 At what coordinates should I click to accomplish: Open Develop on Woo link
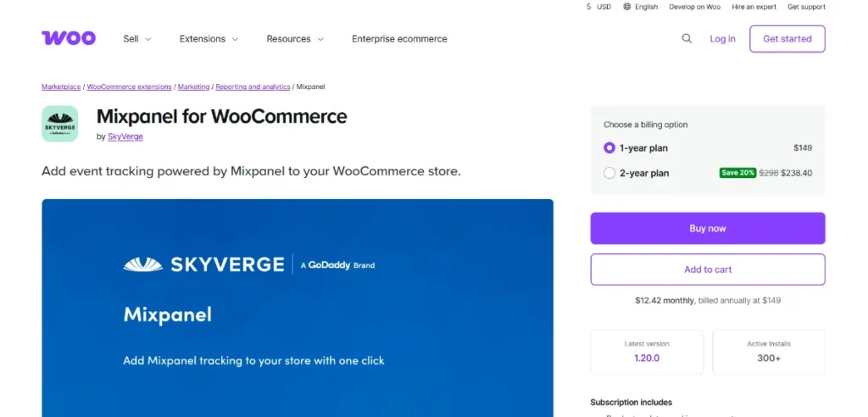coord(695,7)
